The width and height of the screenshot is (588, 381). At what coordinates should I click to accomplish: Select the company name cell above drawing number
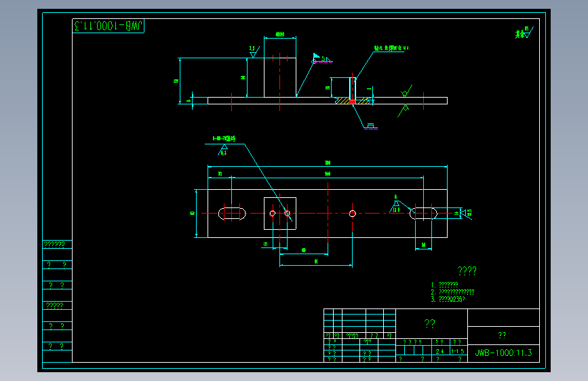point(503,336)
